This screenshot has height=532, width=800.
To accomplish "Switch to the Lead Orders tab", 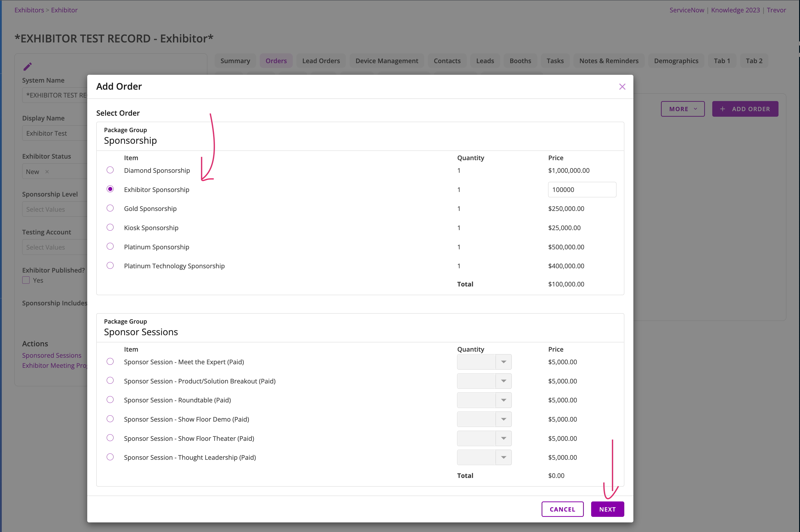I will point(321,61).
